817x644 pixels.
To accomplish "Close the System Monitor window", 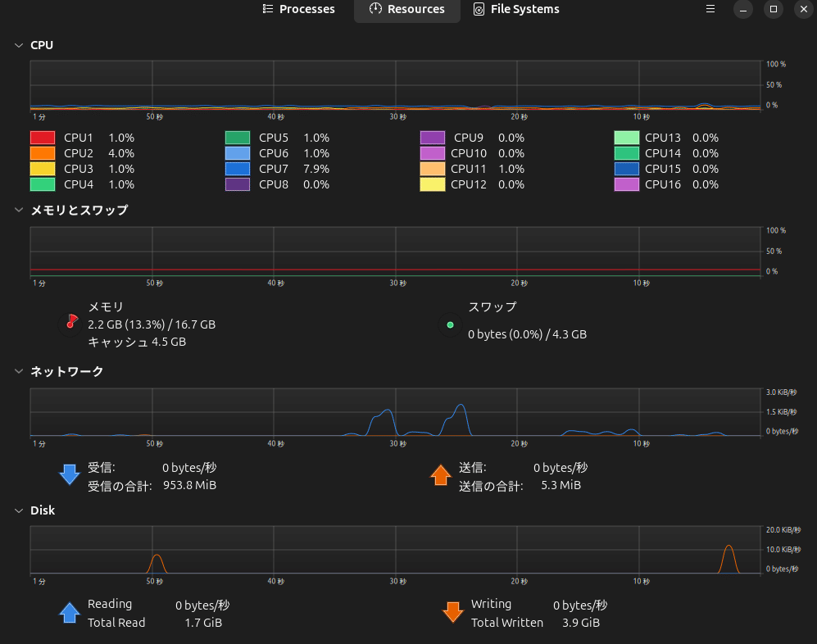I will coord(803,9).
